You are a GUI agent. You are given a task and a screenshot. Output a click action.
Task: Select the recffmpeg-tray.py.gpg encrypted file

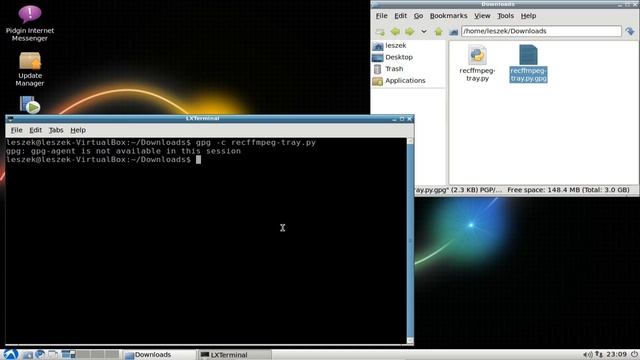pos(528,64)
